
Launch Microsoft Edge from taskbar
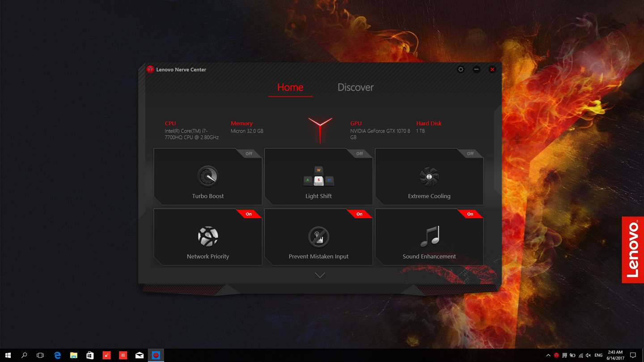(x=57, y=355)
